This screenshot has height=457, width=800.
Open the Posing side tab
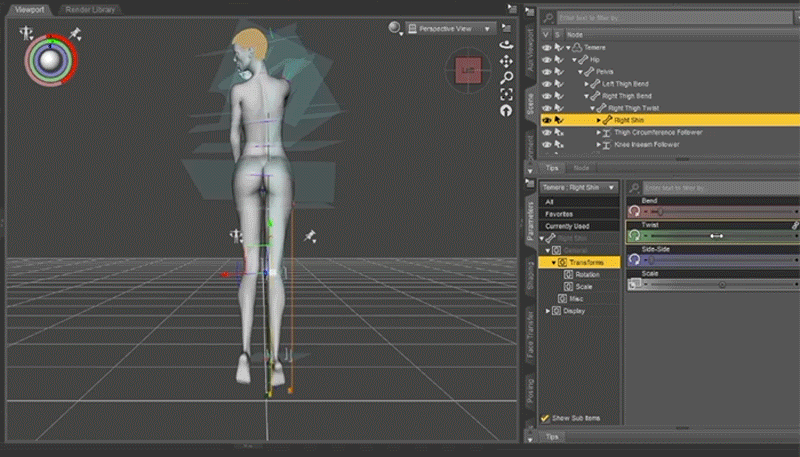(x=530, y=391)
